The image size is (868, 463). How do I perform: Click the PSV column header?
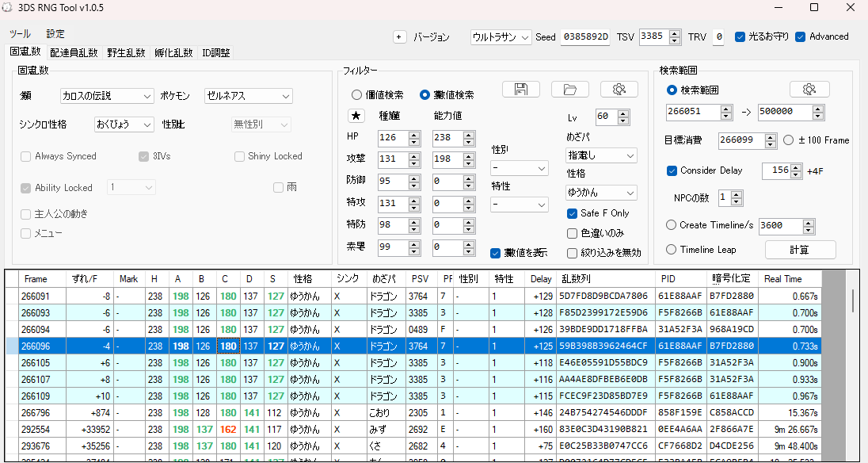pyautogui.click(x=421, y=279)
